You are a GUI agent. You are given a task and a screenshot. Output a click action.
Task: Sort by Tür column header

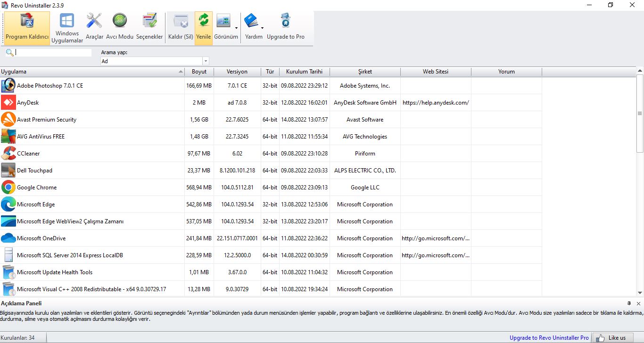270,72
